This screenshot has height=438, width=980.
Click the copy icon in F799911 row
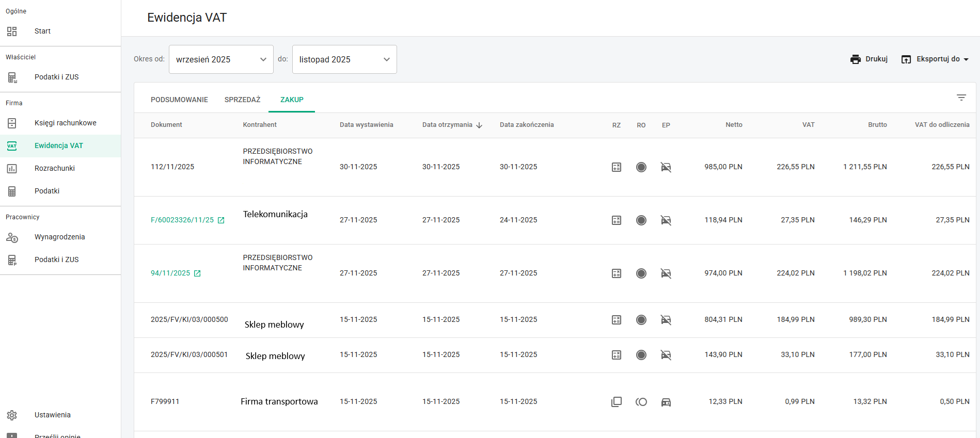click(617, 402)
